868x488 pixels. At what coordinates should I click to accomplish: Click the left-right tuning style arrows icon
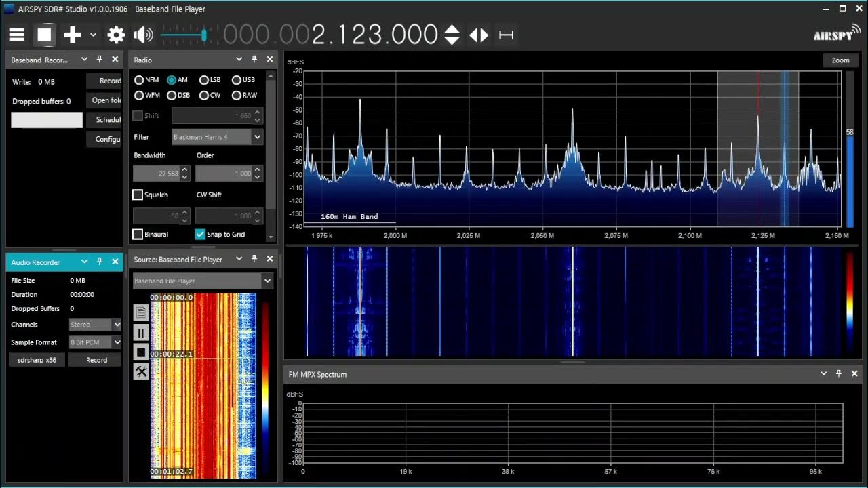click(x=479, y=35)
